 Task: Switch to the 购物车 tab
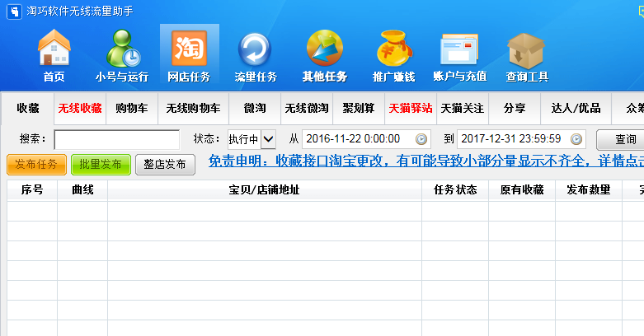(132, 109)
